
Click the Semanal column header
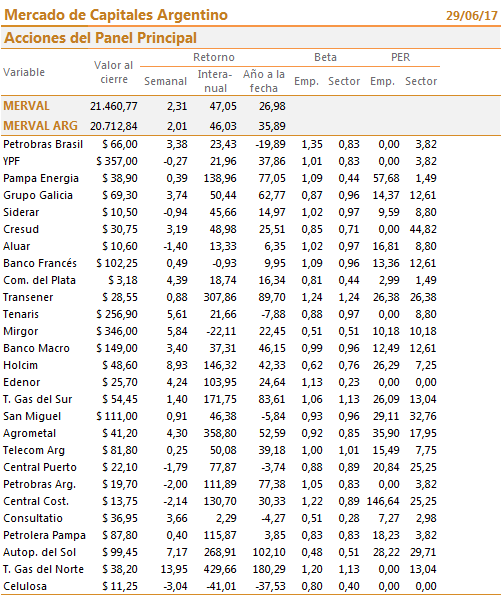tap(165, 81)
